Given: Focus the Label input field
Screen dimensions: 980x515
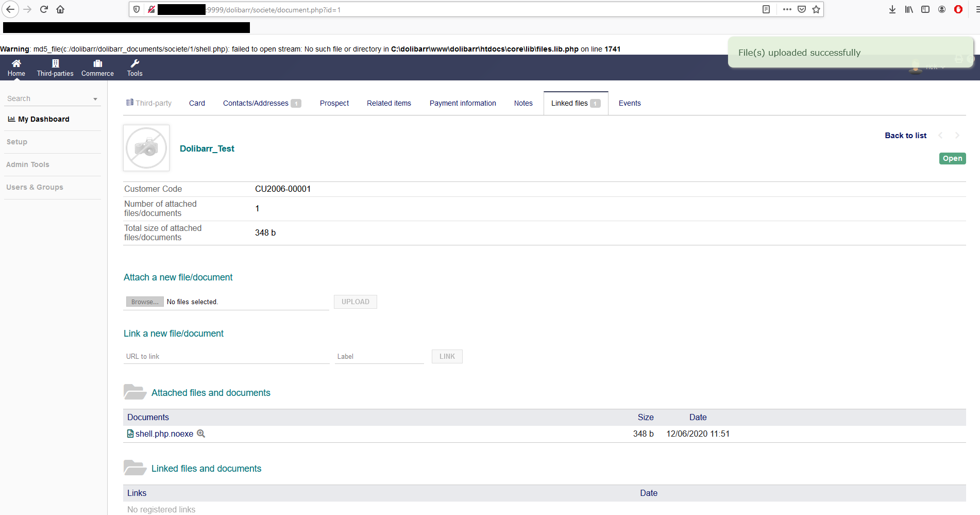Looking at the screenshot, I should [379, 356].
